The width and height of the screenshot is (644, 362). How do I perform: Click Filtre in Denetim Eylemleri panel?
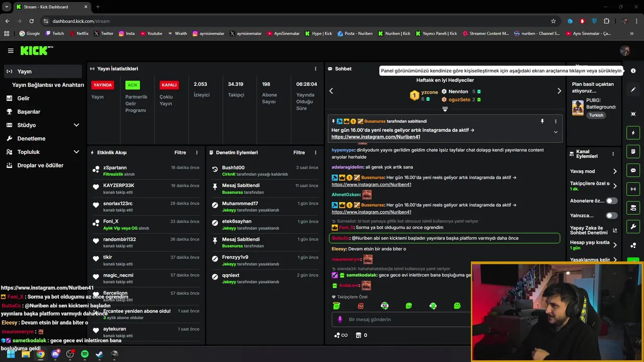click(x=299, y=152)
